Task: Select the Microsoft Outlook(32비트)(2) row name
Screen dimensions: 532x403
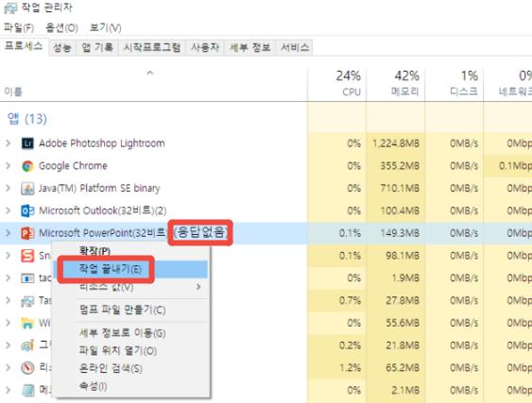Action: 102,210
